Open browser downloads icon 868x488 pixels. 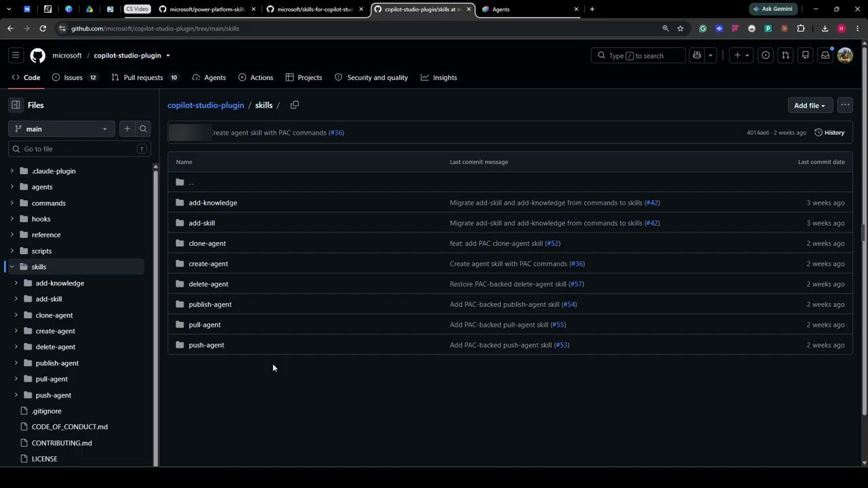click(825, 28)
